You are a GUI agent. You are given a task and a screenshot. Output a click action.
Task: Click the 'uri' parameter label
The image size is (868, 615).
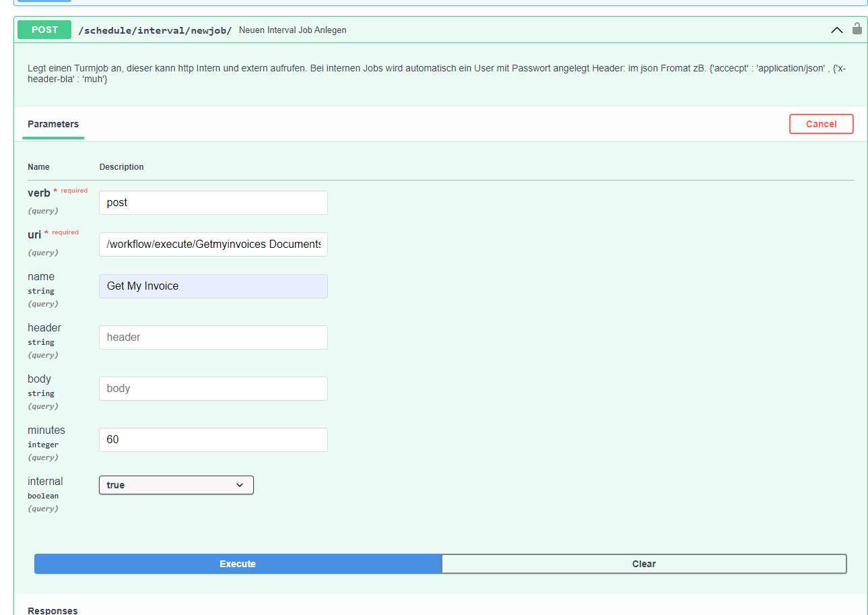(34, 235)
